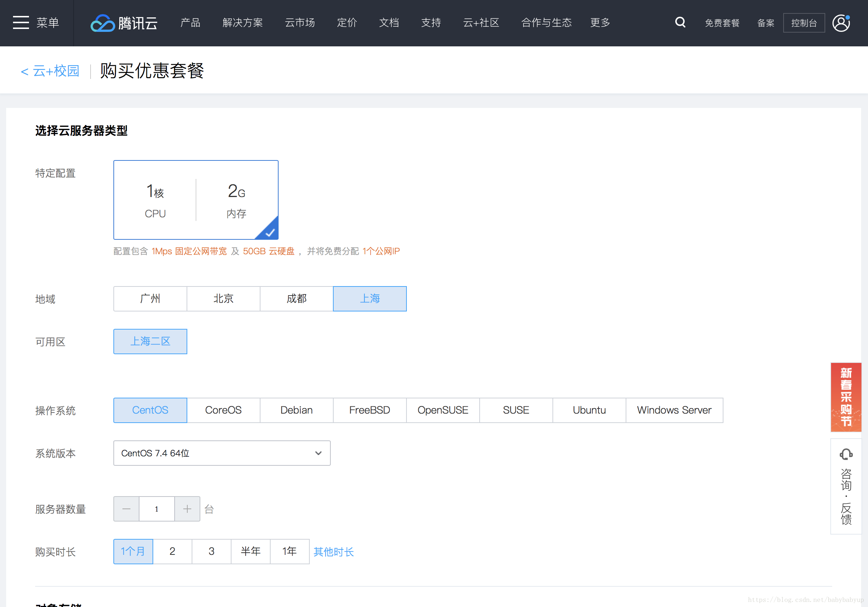The image size is (868, 607).
Task: Open the 更多 navigation menu
Action: coord(600,23)
